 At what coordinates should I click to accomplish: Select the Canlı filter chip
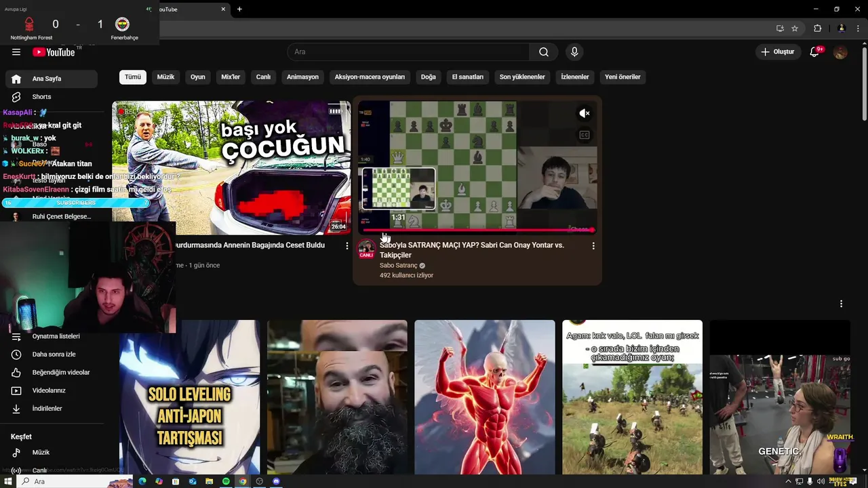tap(263, 77)
